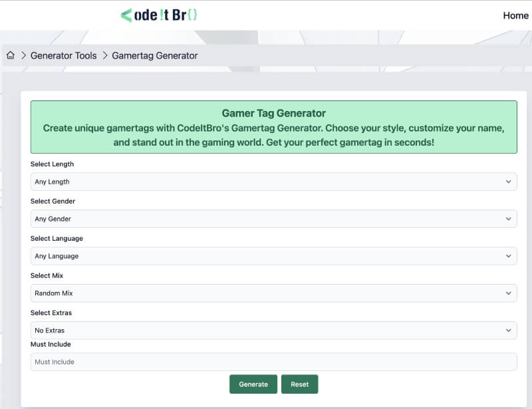Click the home icon in the breadcrumb
532x409 pixels.
[x=10, y=56]
